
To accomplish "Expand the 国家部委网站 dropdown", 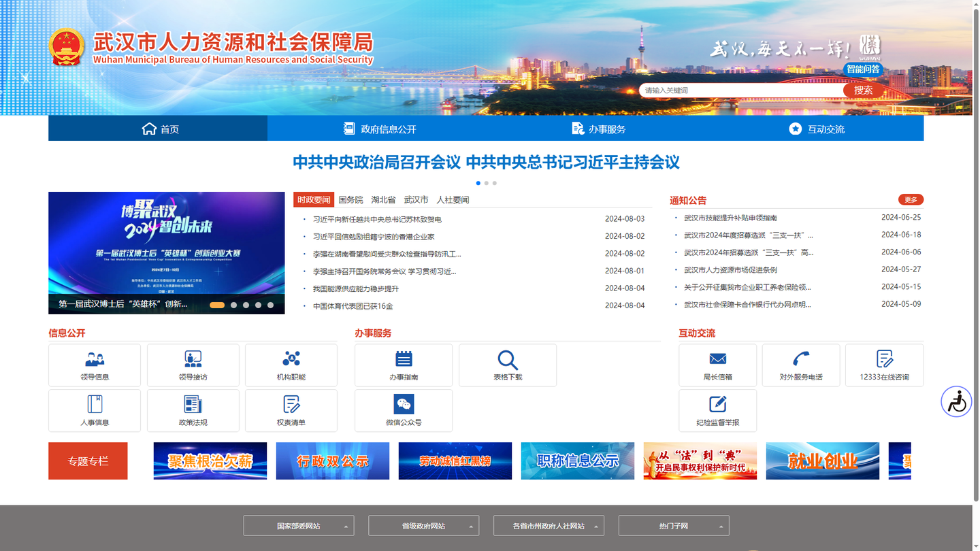I will click(299, 526).
